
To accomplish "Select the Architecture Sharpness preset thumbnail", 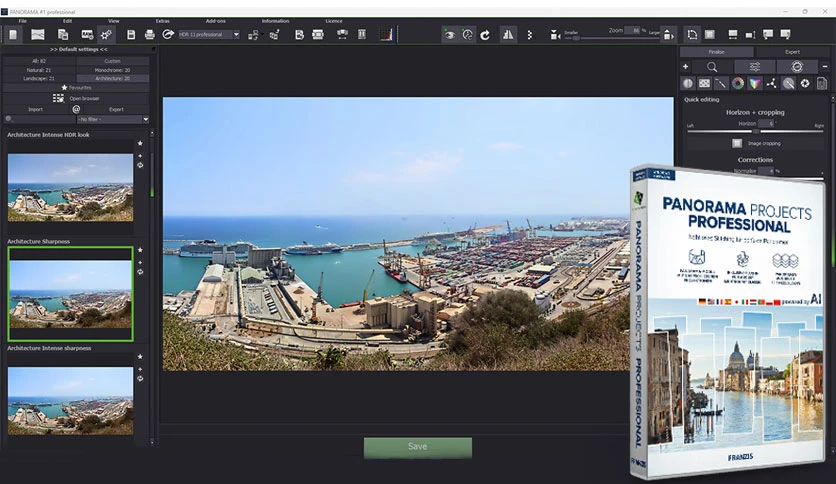I will tap(70, 294).
